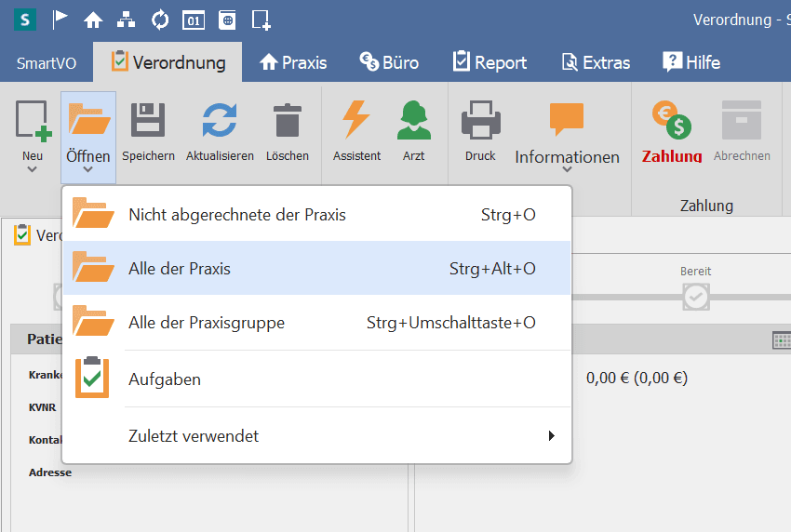Delete with the Löschen trash icon
The height and width of the screenshot is (532, 791).
click(288, 120)
